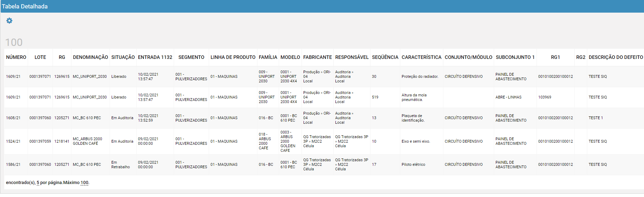Sort by the LOTE column header
Viewport: 644px width, 197px height.
point(40,57)
